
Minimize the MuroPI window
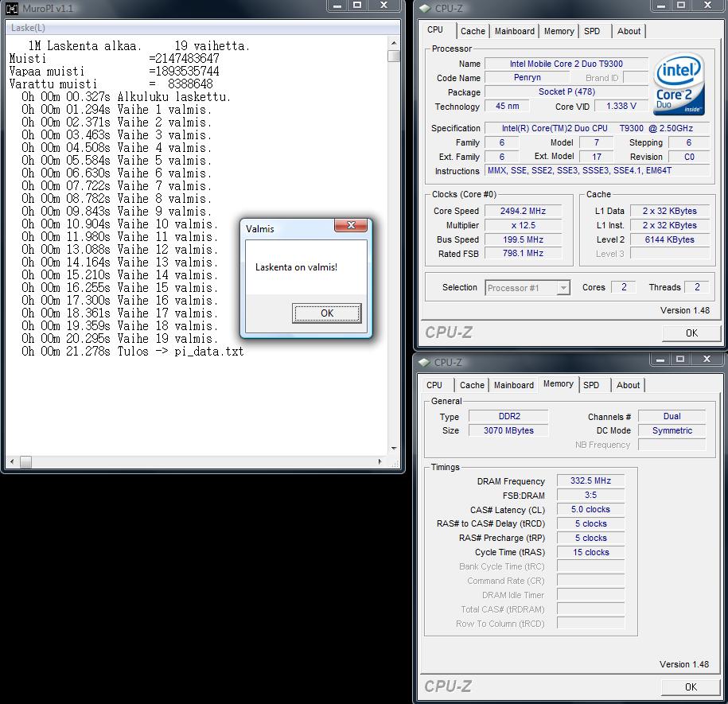[337, 6]
